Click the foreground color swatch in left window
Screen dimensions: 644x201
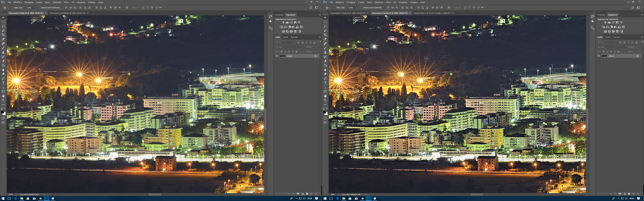pos(2,112)
